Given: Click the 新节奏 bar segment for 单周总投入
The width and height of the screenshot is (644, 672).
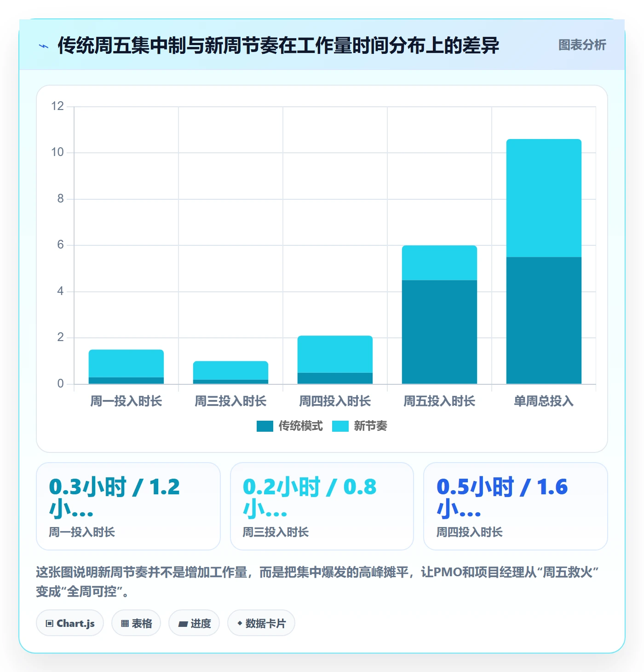Looking at the screenshot, I should click(544, 198).
